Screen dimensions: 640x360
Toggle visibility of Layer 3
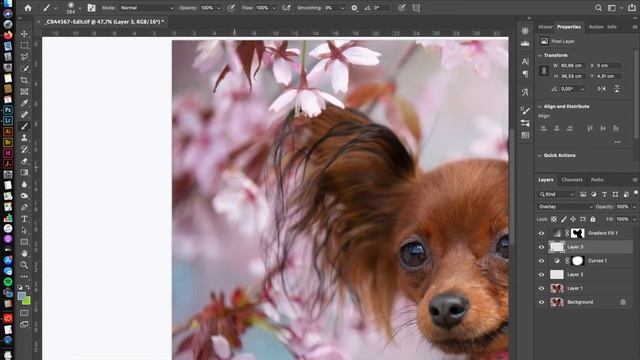[542, 247]
